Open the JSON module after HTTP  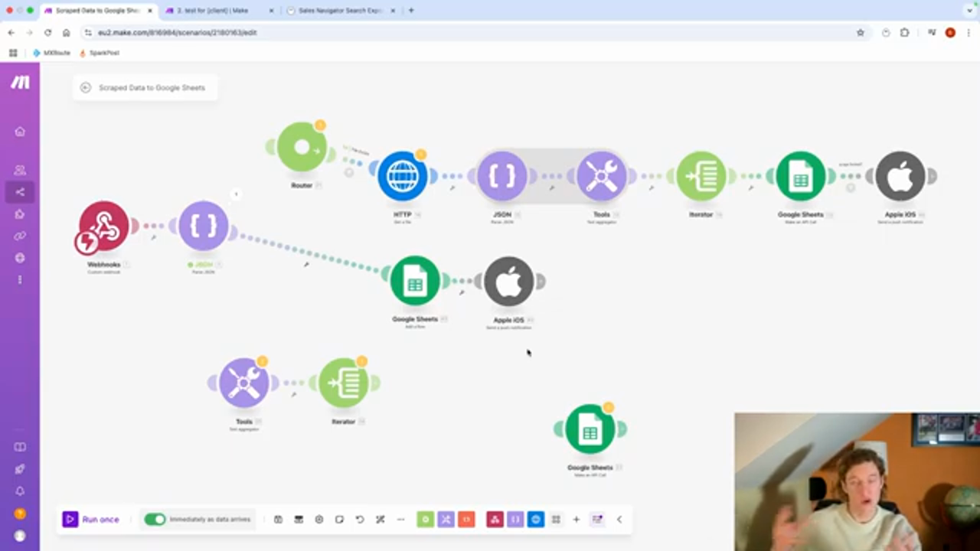pos(502,176)
